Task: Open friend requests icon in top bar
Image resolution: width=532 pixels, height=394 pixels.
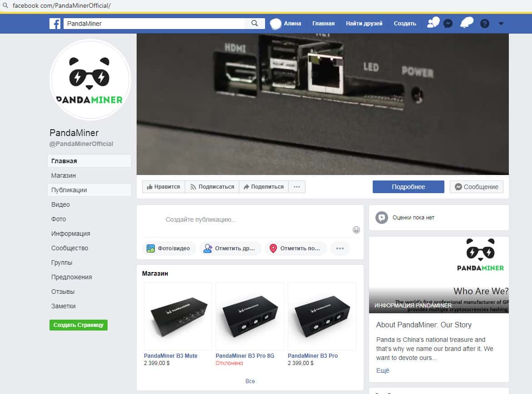Action: point(433,23)
